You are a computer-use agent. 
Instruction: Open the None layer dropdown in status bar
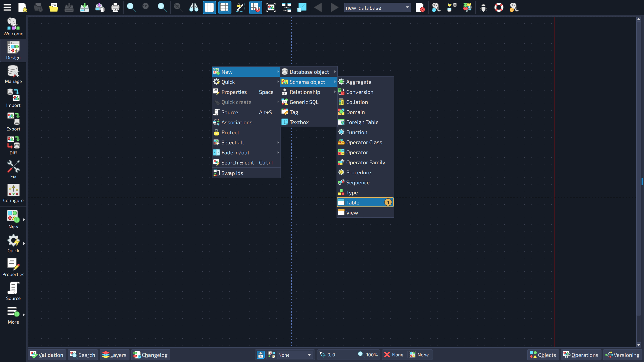coord(294,355)
